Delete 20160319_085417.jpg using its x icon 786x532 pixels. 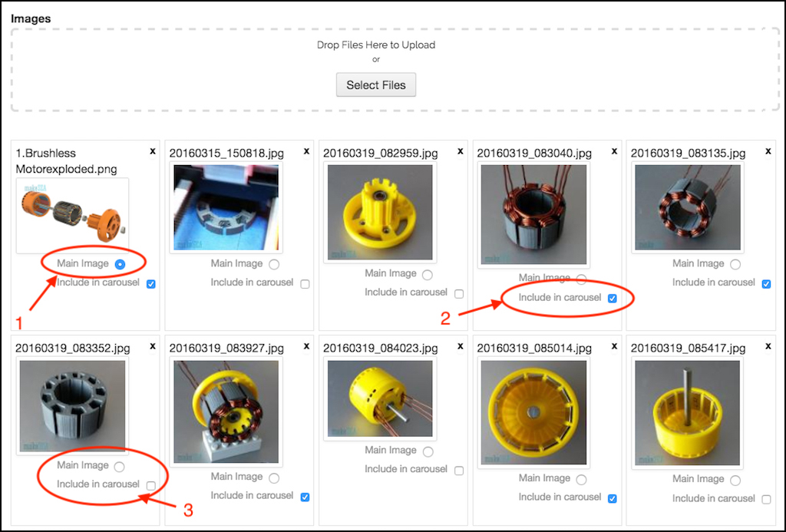[768, 346]
